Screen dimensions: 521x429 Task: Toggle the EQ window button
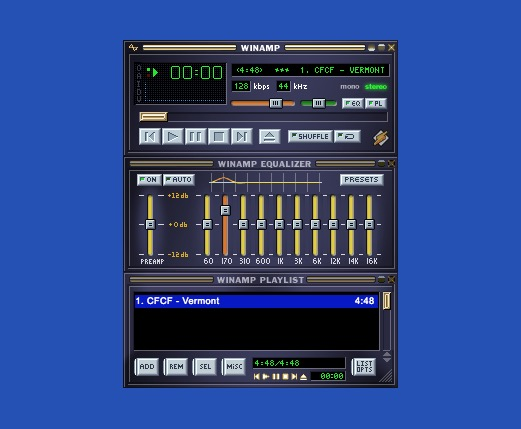[353, 104]
